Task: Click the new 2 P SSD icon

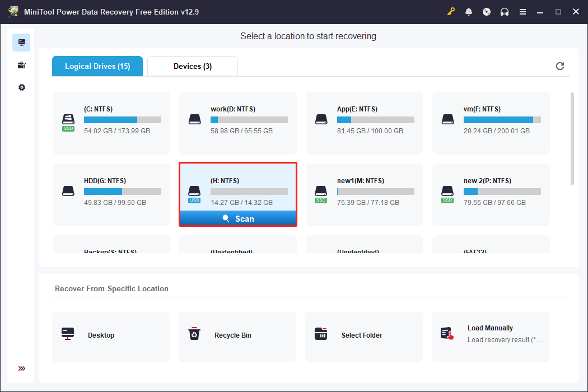Action: tap(447, 194)
